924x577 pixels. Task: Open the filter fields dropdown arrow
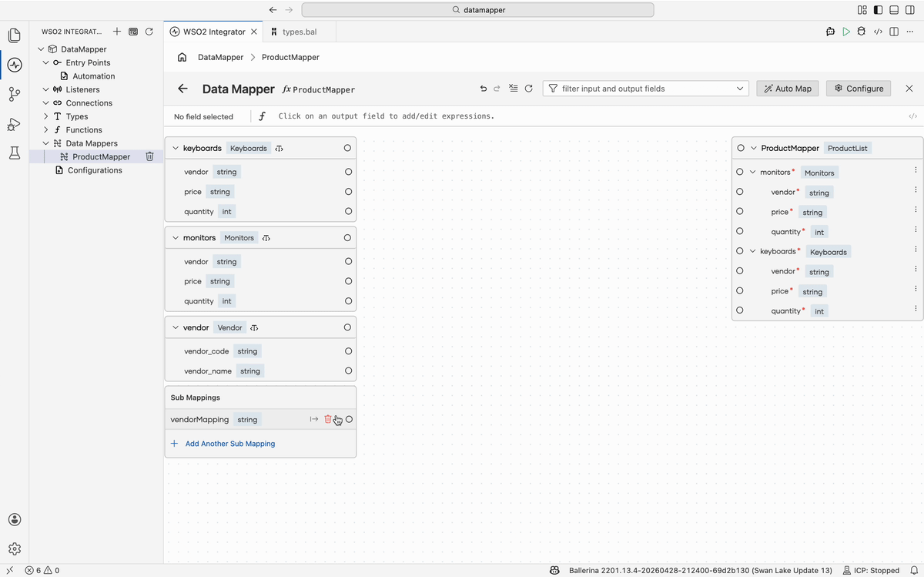(x=740, y=89)
